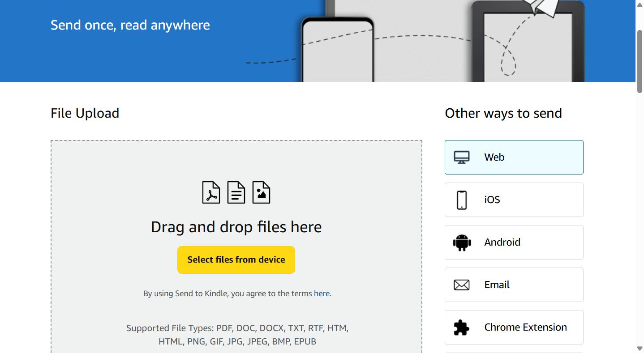Click the 'Other ways to send' heading
The image size is (644, 353).
[503, 113]
